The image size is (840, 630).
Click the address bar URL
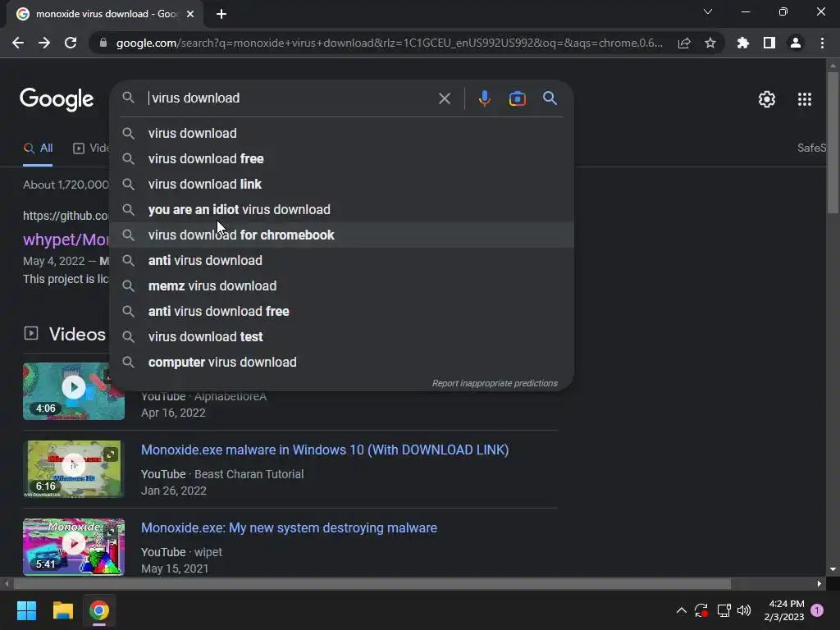click(x=389, y=43)
